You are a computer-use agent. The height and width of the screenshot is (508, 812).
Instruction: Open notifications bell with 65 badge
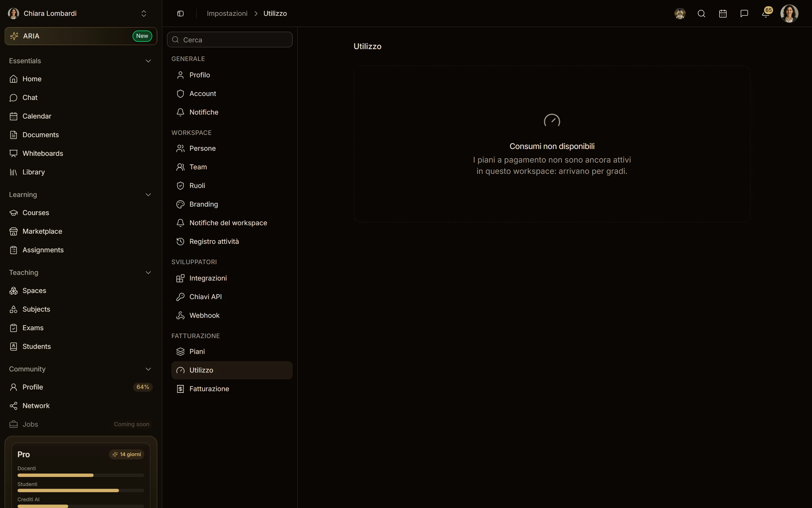click(766, 13)
